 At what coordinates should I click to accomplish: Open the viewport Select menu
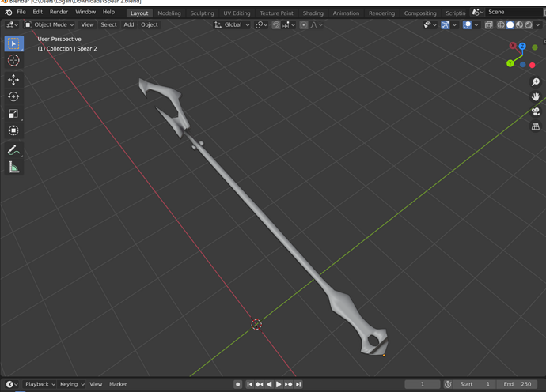(x=108, y=25)
